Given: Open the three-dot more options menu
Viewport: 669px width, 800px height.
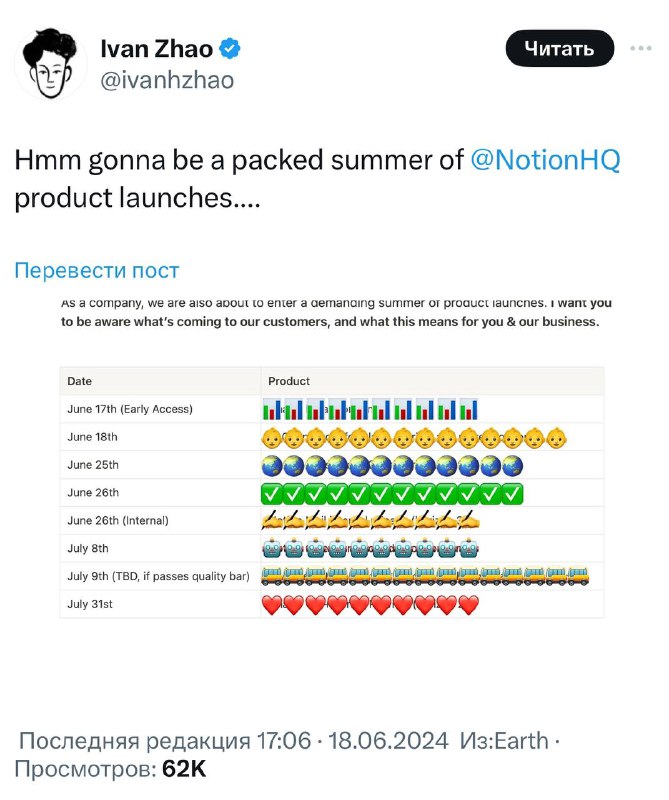Looking at the screenshot, I should pyautogui.click(x=640, y=48).
